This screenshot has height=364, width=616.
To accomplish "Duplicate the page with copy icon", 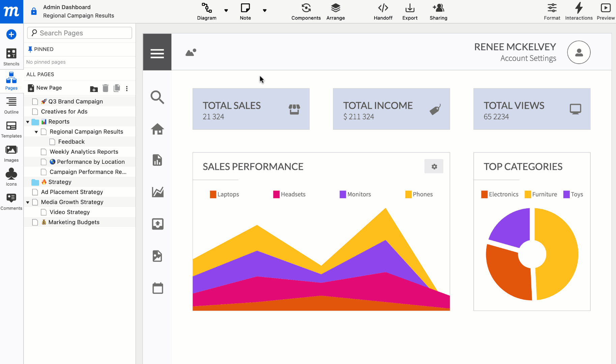I will tap(117, 88).
